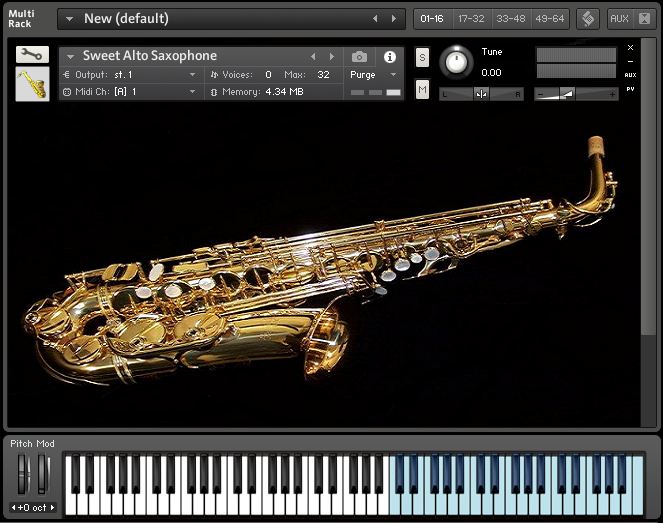Show instrument info with the i icon
Viewport: 663px width, 523px height.
coord(389,57)
